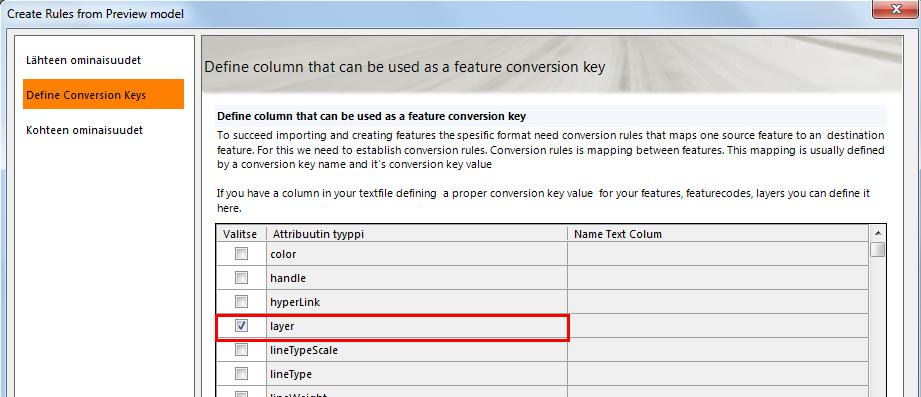
Task: Tick the lineType checkbox
Action: point(241,374)
